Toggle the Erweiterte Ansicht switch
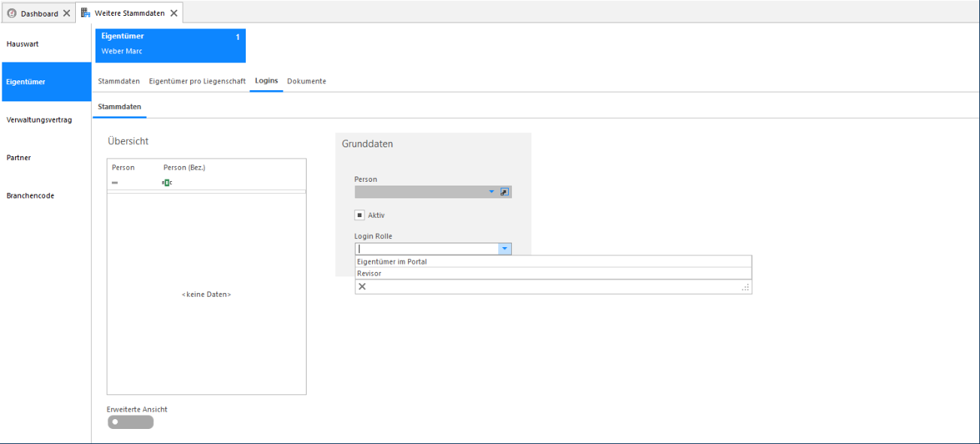Screen dimensions: 980x444 point(130,422)
